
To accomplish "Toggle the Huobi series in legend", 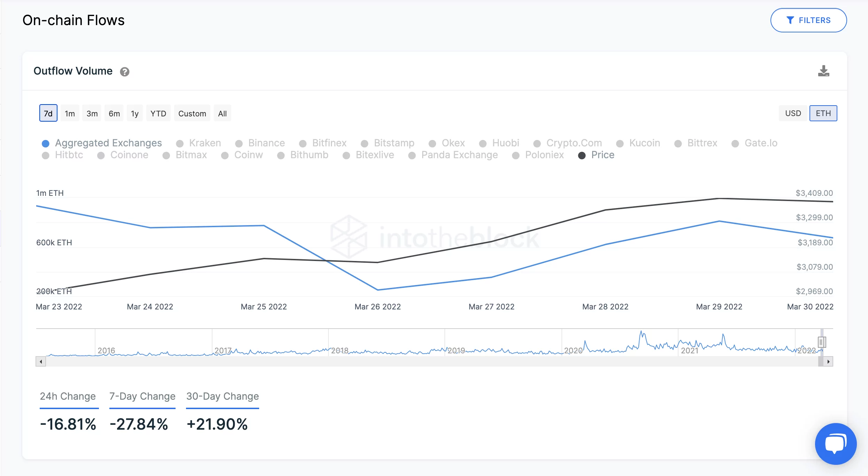I will pos(499,143).
